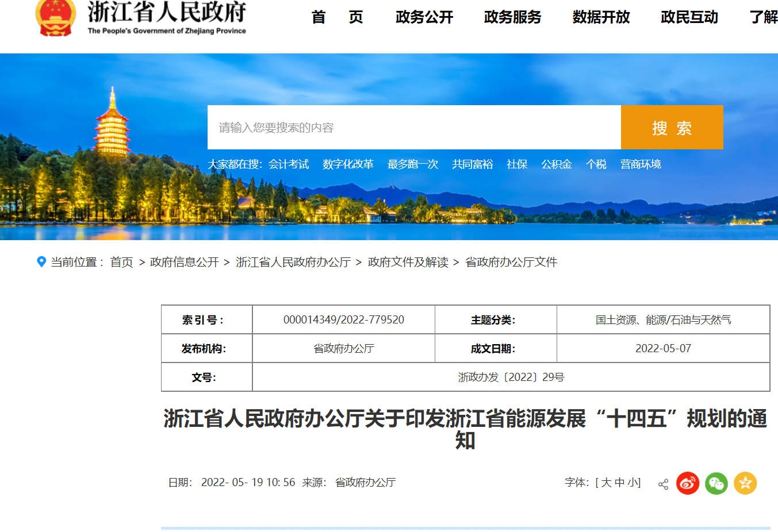The height and width of the screenshot is (532, 778).
Task: Click the national emblem in the site logo
Action: [55, 17]
